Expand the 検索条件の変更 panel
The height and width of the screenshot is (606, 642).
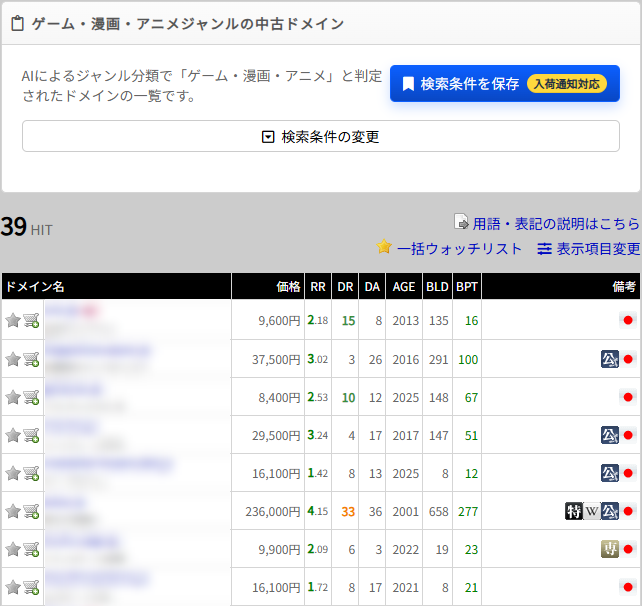[x=321, y=136]
